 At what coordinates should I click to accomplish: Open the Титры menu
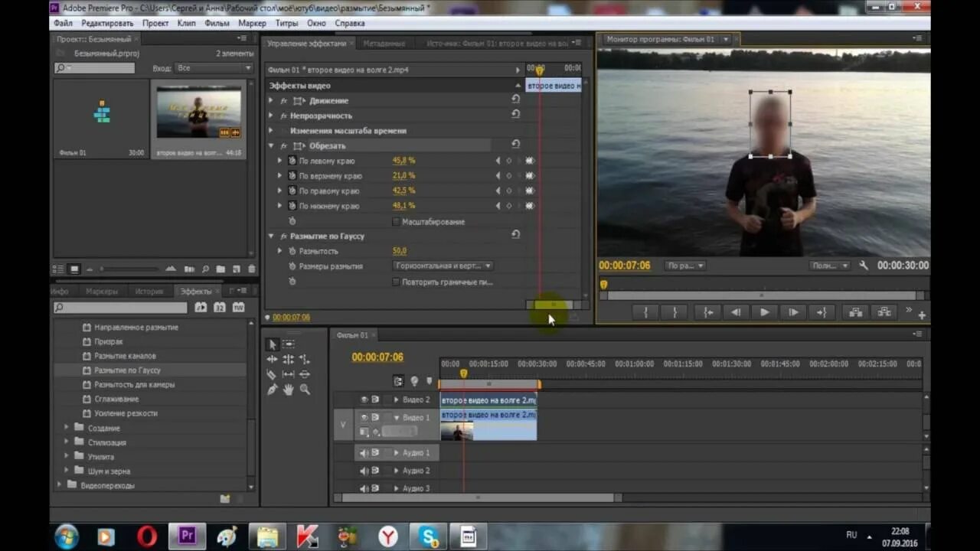coord(286,23)
